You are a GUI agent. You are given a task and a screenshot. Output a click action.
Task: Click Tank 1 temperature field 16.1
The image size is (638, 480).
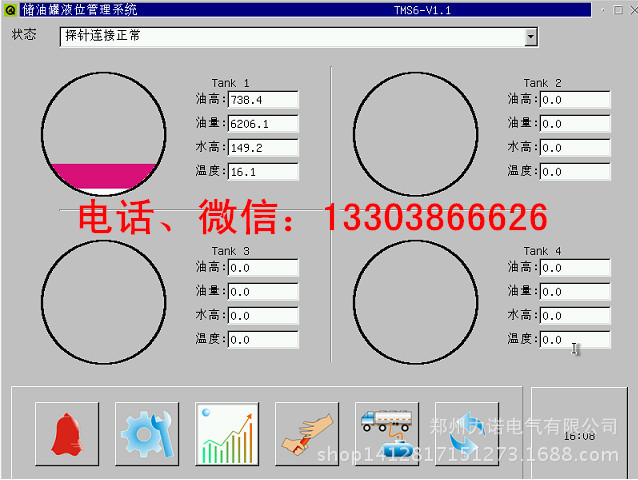point(263,172)
